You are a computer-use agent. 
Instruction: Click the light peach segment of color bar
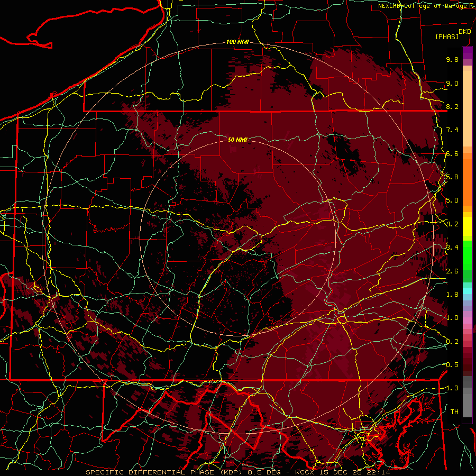point(467,109)
